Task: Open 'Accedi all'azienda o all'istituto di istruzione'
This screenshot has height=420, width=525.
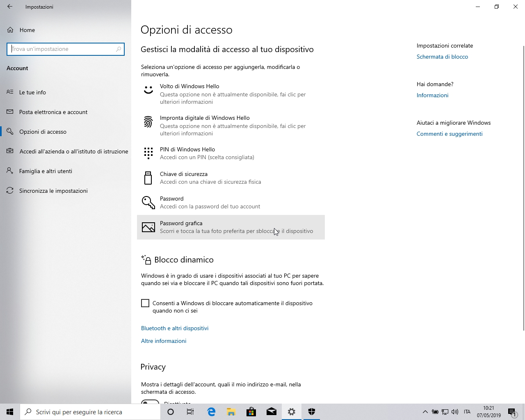Action: tap(66, 151)
